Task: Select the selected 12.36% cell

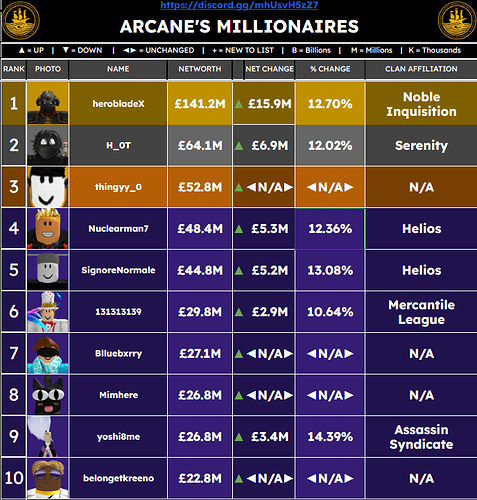Action: [x=330, y=229]
